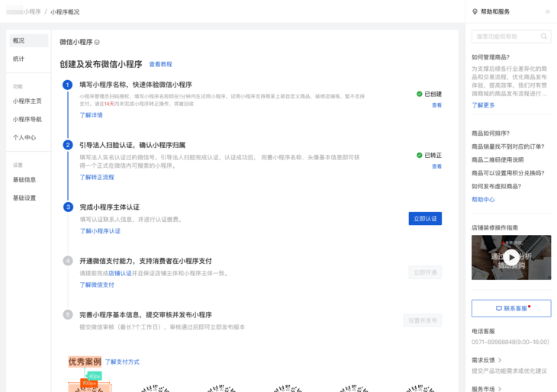557x392 pixels.
Task: Click the 优秀案例 heading
Action: (85, 361)
